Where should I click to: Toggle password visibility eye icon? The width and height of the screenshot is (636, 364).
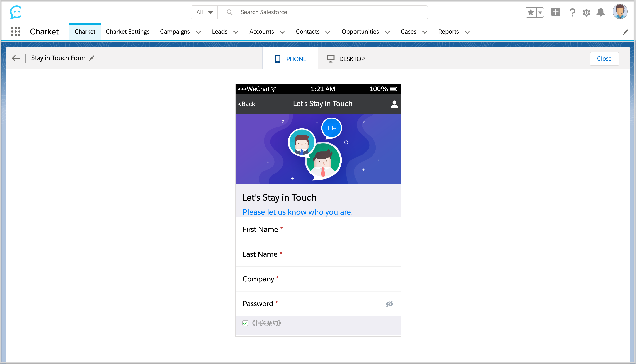pos(389,304)
